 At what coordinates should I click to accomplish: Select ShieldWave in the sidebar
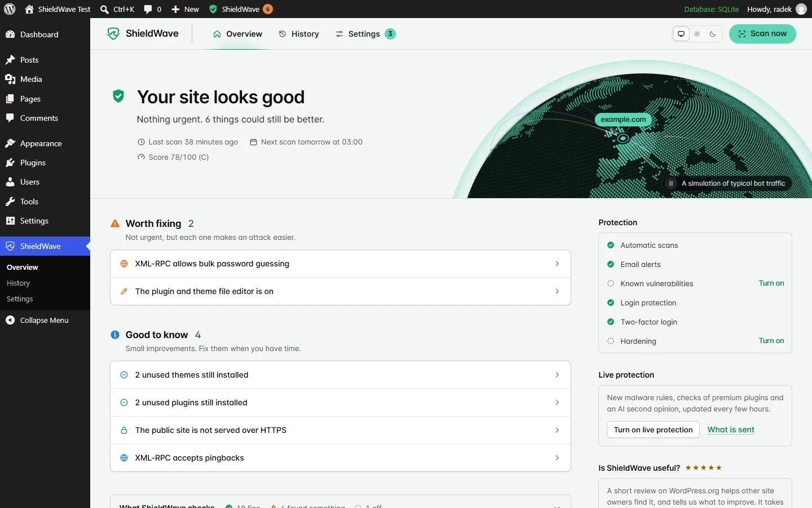(45, 246)
